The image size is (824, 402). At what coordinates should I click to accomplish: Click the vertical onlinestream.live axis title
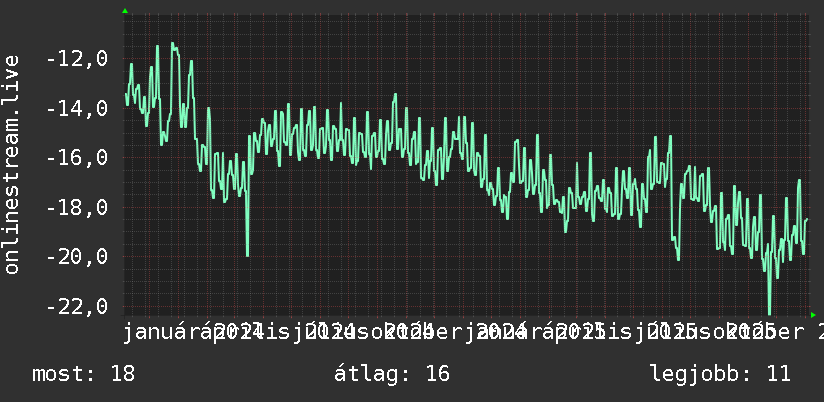[x=11, y=164]
